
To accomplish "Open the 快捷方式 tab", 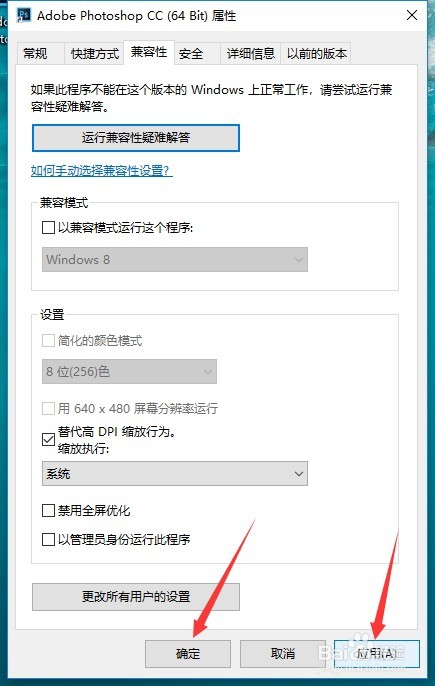I will click(95, 54).
